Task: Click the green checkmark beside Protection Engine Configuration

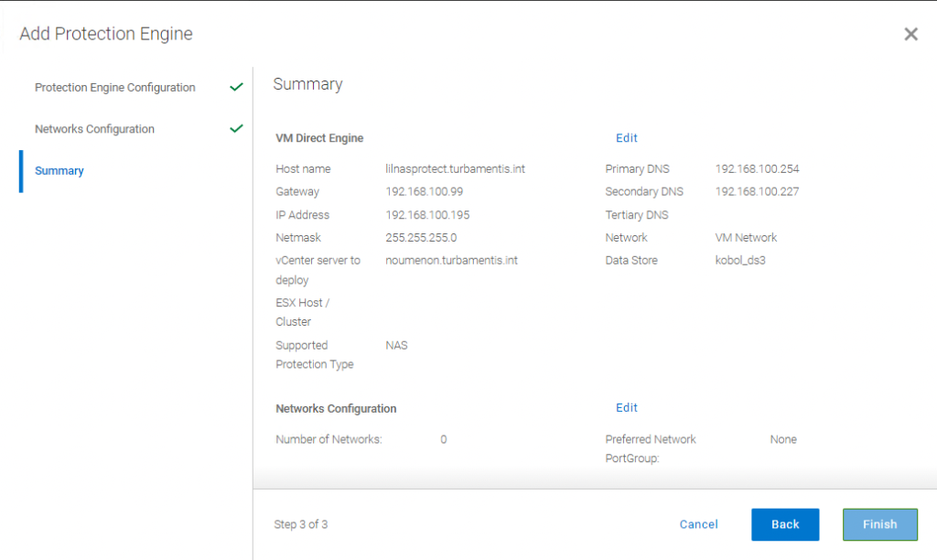Action: (237, 87)
